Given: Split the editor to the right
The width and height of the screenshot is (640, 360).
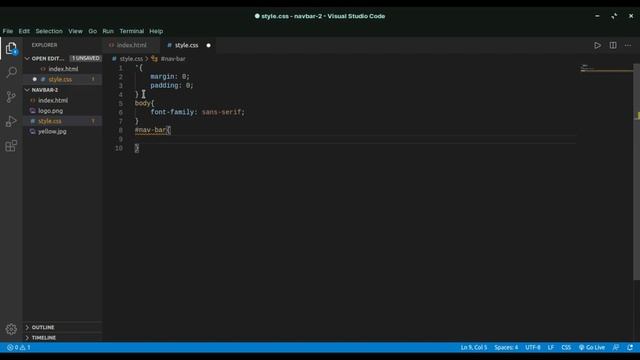Looking at the screenshot, I should [613, 45].
